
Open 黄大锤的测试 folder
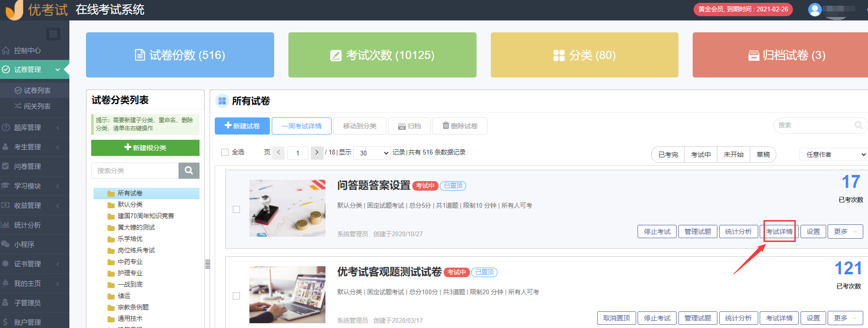131,227
